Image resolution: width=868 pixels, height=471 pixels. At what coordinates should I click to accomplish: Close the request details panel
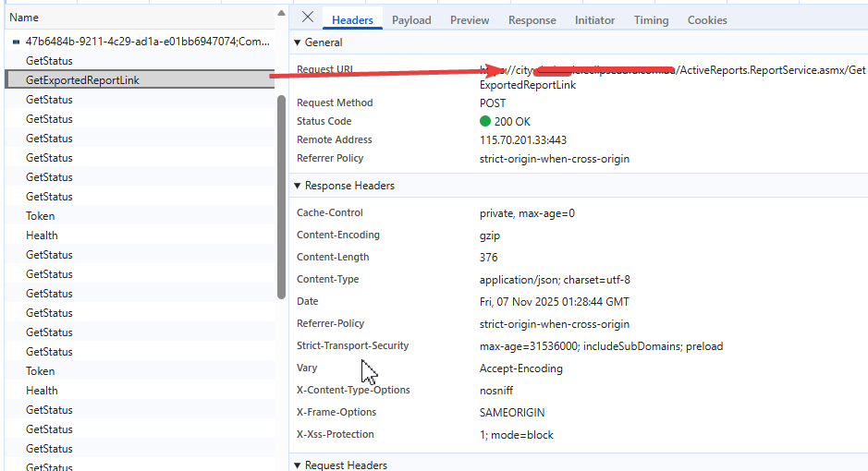click(308, 18)
